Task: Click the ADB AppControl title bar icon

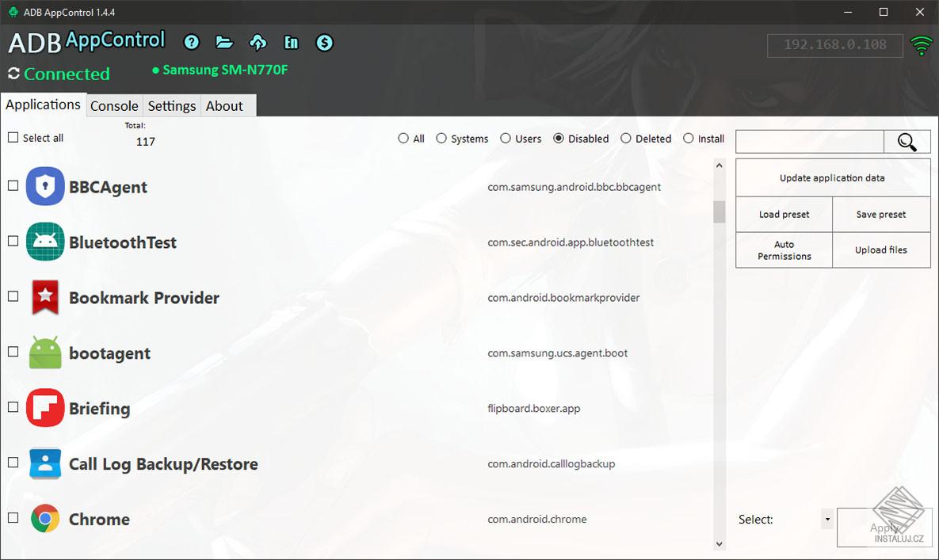Action: (13, 12)
